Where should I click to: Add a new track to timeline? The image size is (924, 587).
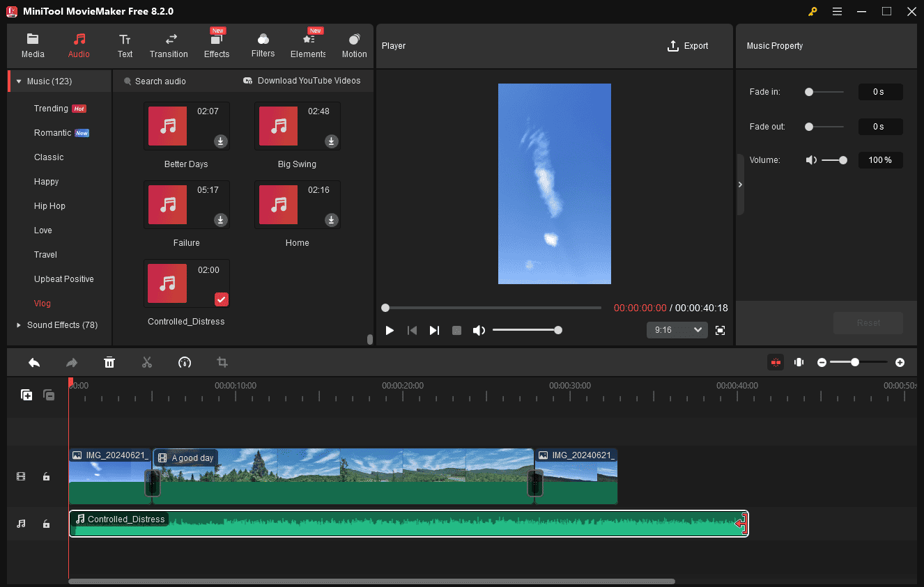coord(26,395)
